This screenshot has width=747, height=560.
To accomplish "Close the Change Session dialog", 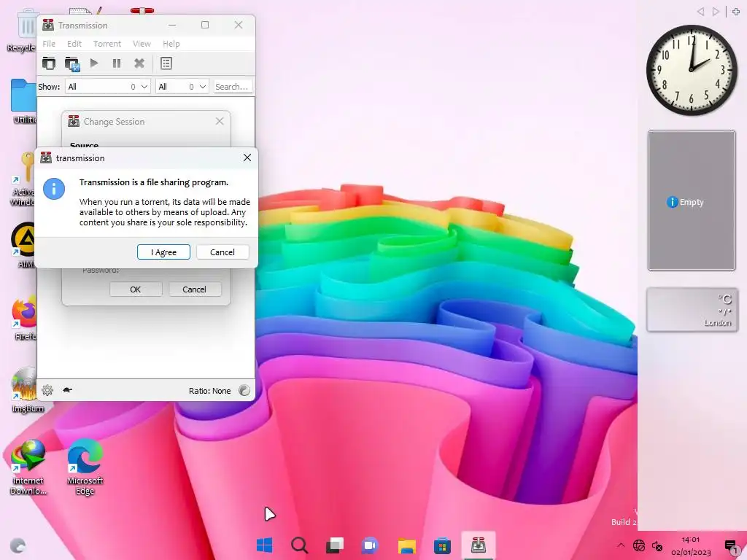I will tap(220, 122).
